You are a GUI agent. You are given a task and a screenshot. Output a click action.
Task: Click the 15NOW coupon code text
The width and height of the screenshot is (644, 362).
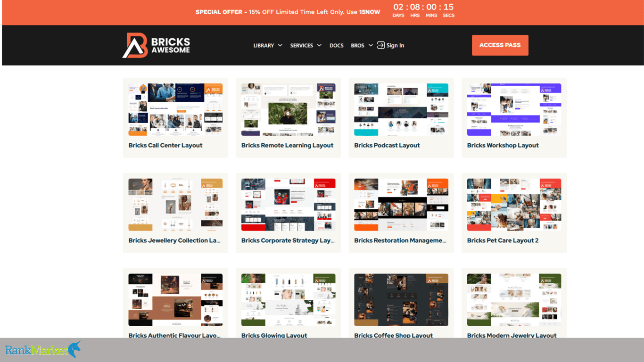click(370, 12)
